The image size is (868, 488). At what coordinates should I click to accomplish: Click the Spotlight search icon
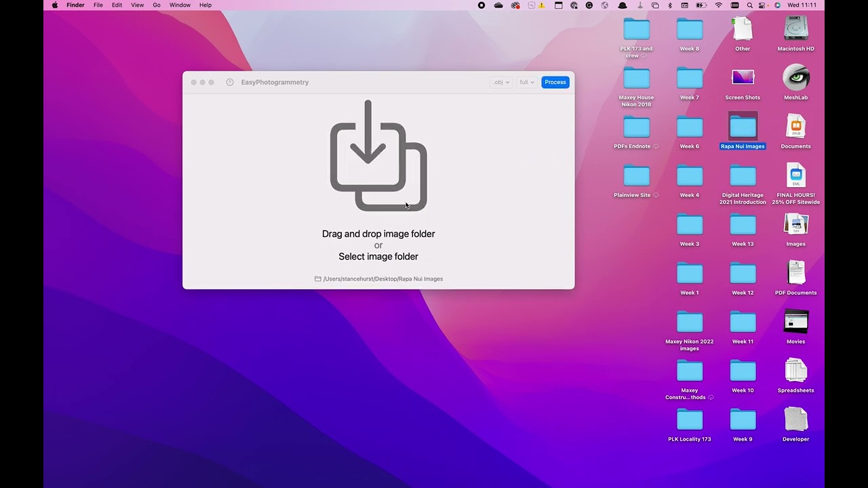[749, 5]
